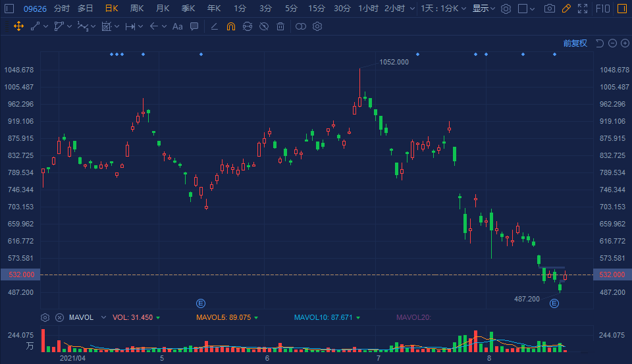Click the comment bubble annotation tool

(x=194, y=26)
